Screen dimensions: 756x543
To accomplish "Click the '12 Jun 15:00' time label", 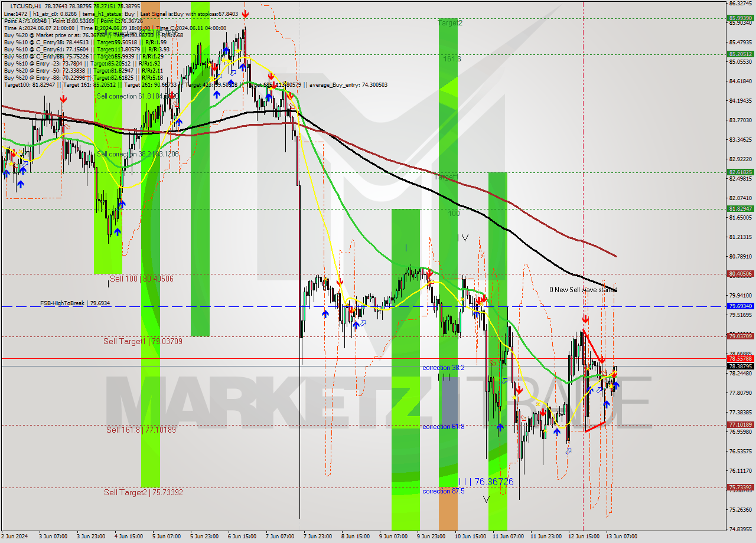I will [584, 537].
